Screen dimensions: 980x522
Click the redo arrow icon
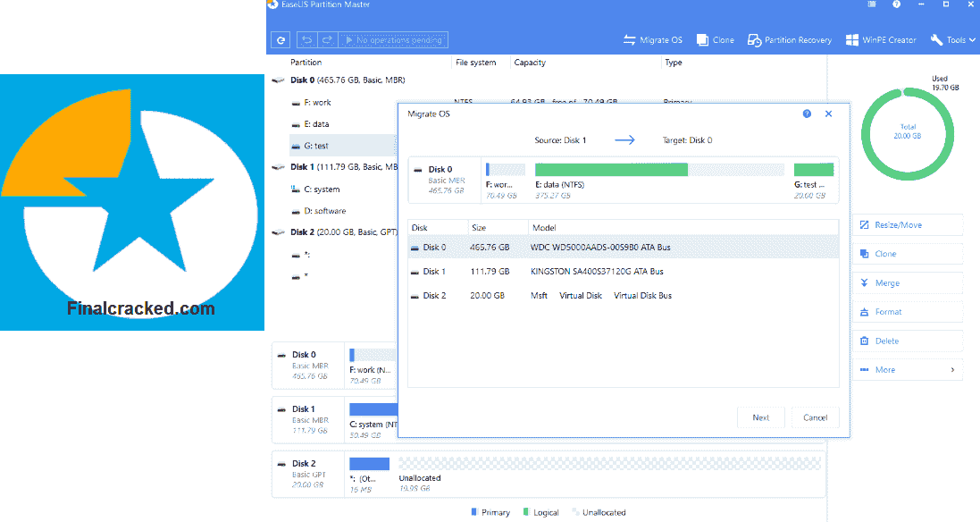(327, 40)
